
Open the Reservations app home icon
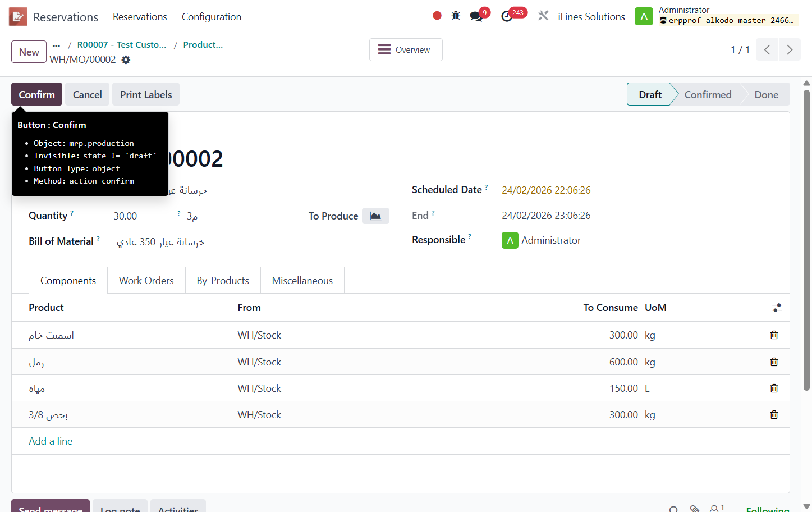coord(18,17)
